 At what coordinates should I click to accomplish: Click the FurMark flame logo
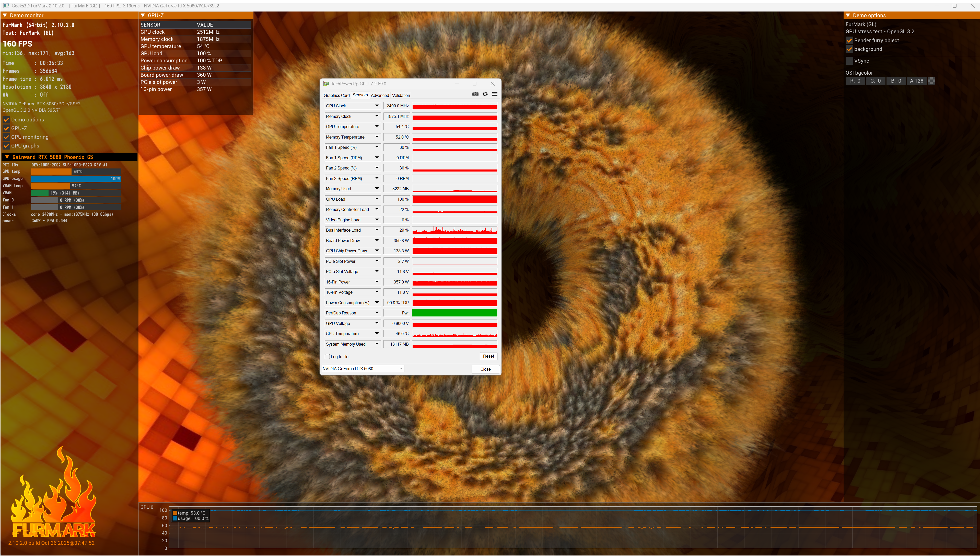(x=53, y=496)
